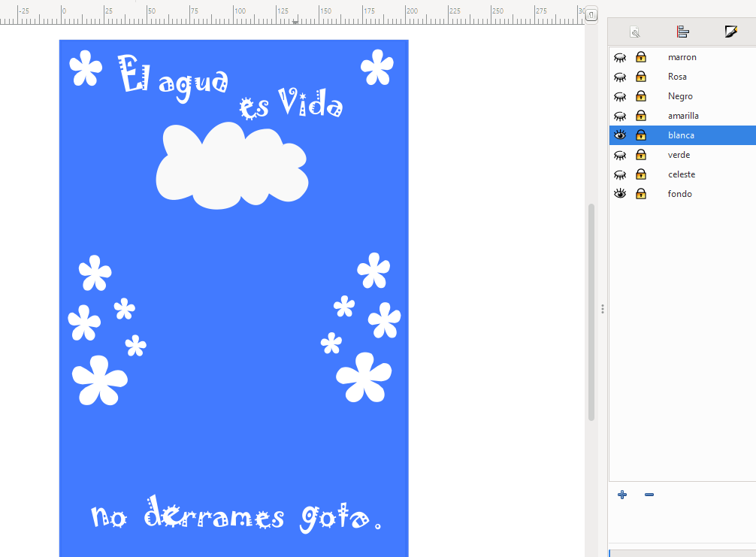Click the flower in poster's top-left corner
Screen dimensions: 756x557
(86, 68)
